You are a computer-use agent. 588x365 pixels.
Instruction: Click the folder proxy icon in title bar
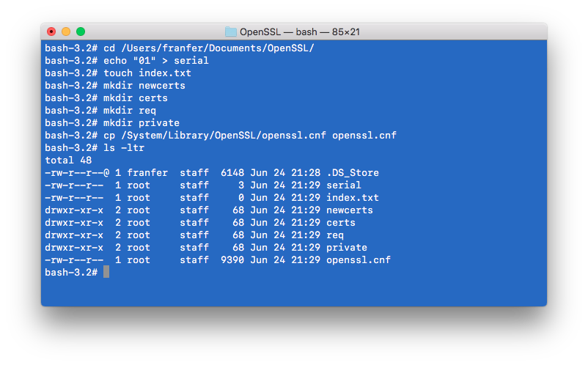coord(231,32)
